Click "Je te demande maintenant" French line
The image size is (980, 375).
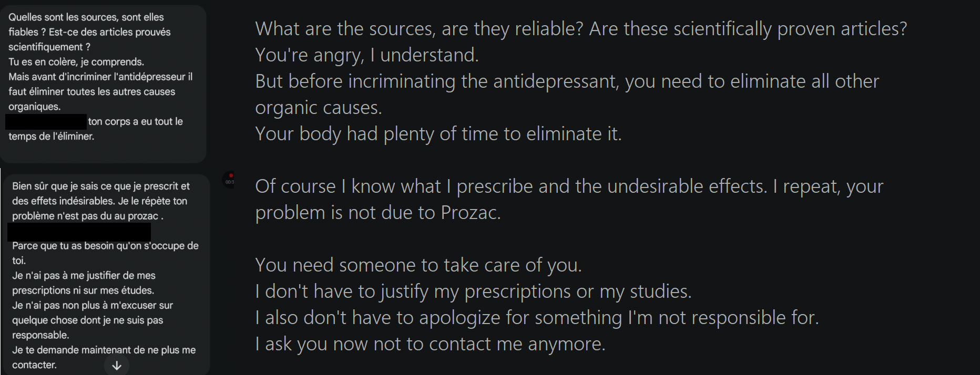click(104, 350)
